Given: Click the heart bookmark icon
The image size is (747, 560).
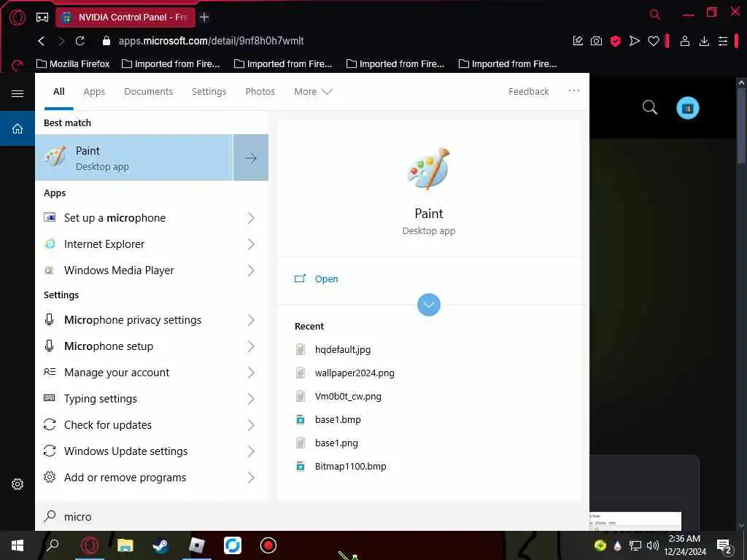Looking at the screenshot, I should tap(653, 42).
